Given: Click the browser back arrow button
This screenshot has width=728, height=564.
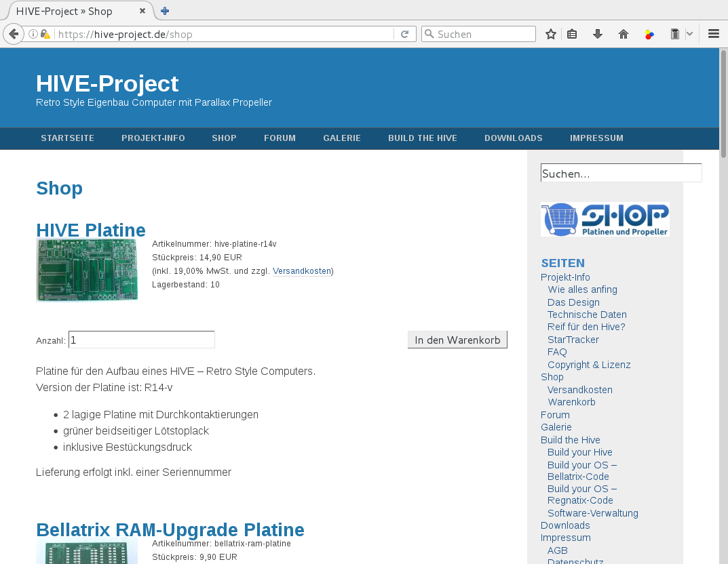Looking at the screenshot, I should pos(14,34).
